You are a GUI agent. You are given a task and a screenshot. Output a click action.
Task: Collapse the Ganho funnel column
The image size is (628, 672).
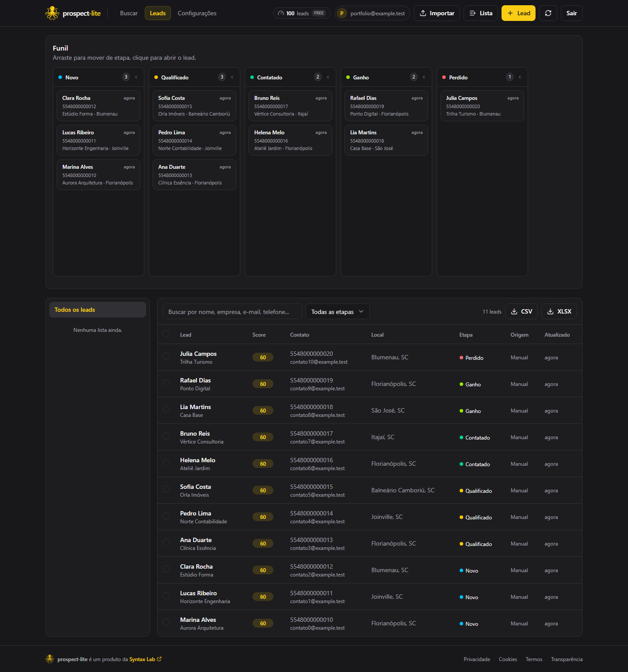pos(424,77)
